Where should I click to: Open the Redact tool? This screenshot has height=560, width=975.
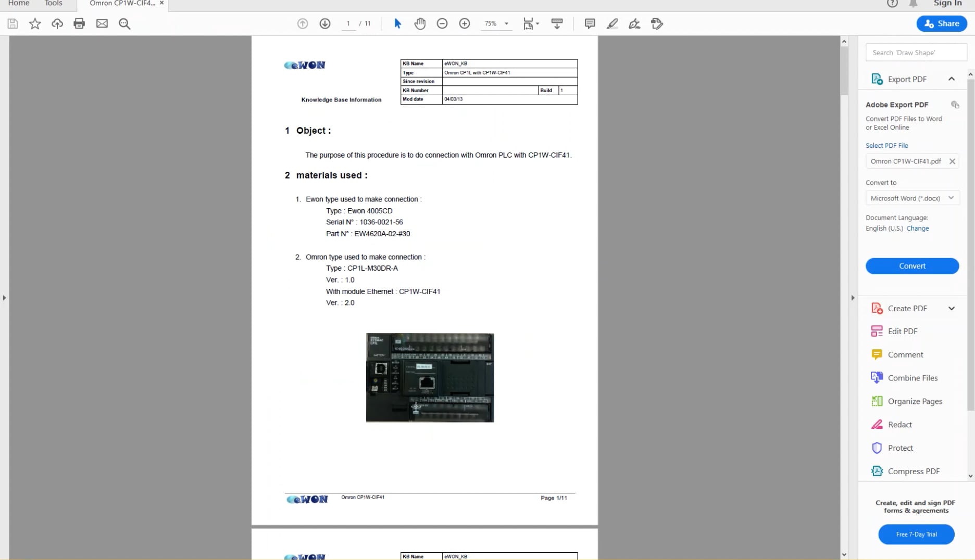[900, 424]
